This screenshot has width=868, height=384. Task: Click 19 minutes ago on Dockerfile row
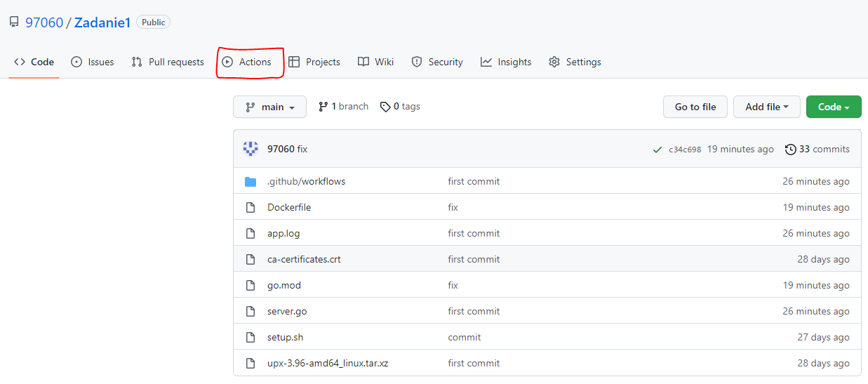pyautogui.click(x=816, y=208)
